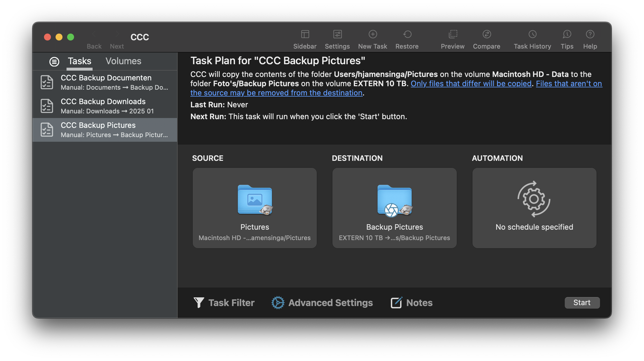The height and width of the screenshot is (361, 644).
Task: Switch to the Volumes tab
Action: click(123, 61)
